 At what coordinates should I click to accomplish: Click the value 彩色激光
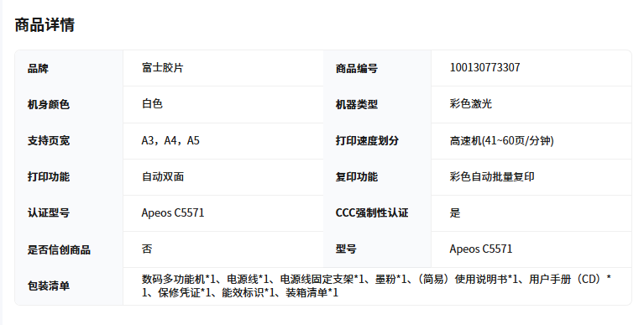point(471,103)
